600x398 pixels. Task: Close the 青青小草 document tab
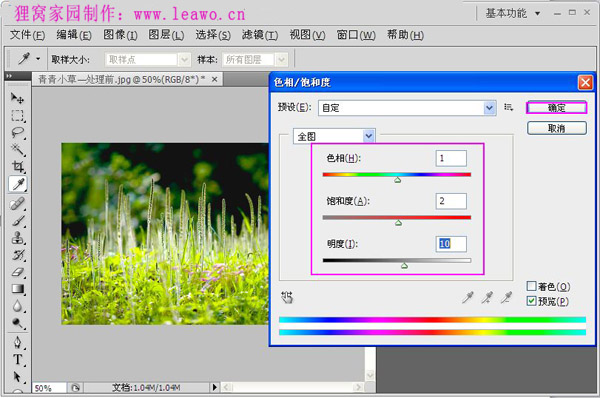[x=215, y=79]
